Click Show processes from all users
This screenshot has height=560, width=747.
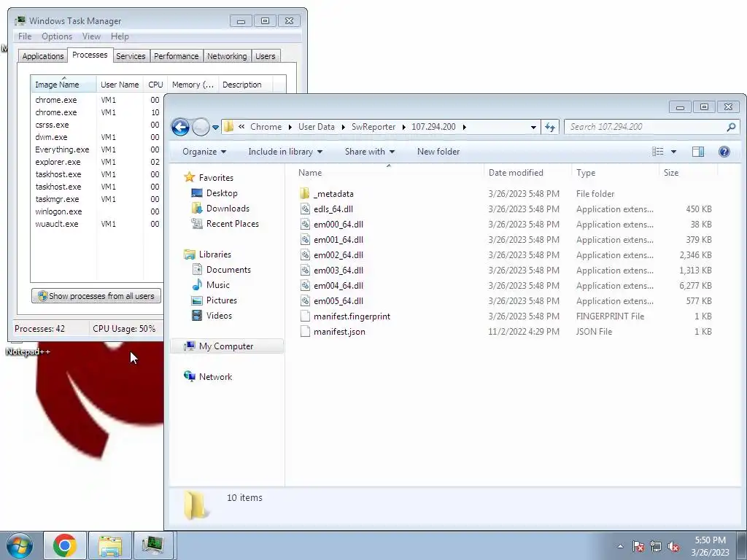click(96, 296)
